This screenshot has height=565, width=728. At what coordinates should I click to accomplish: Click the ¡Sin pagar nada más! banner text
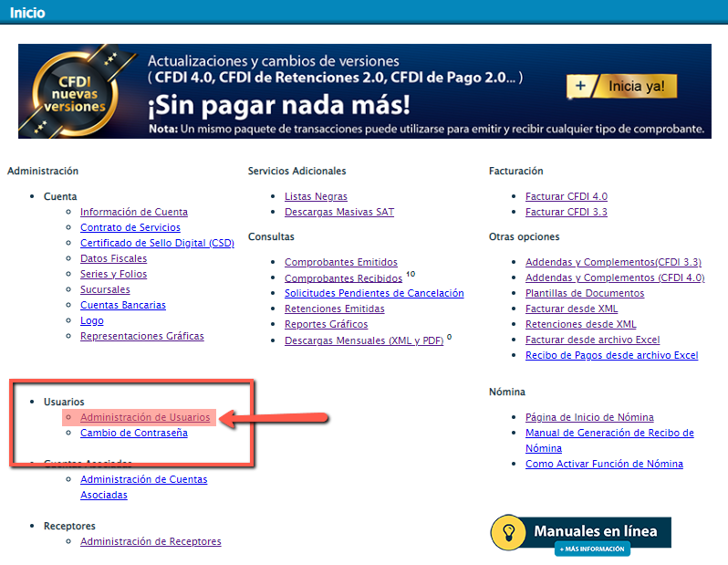279,105
